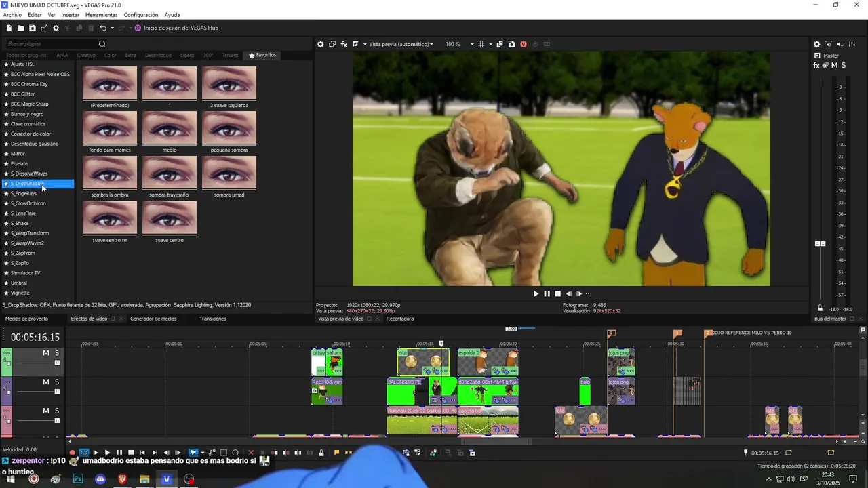The height and width of the screenshot is (488, 868).
Task: Open the Configuración menu
Action: [141, 15]
